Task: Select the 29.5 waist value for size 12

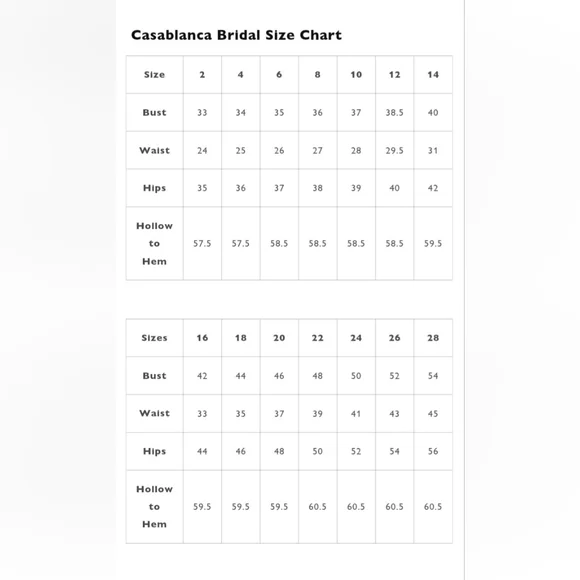Action: 394,151
